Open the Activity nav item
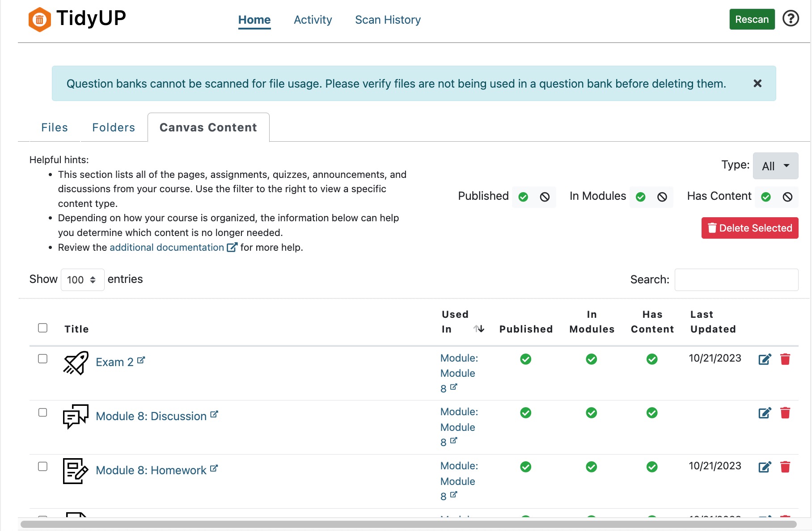 click(313, 20)
